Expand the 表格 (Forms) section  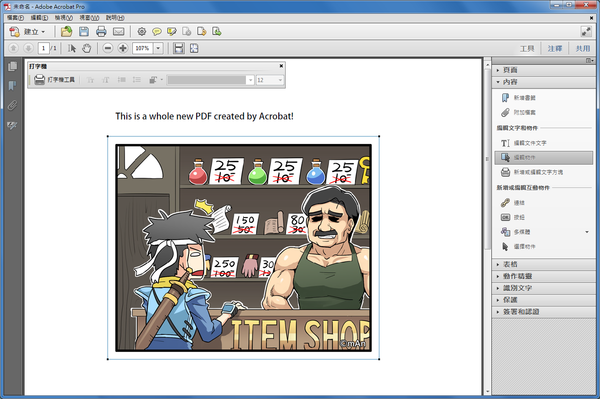[x=543, y=264]
